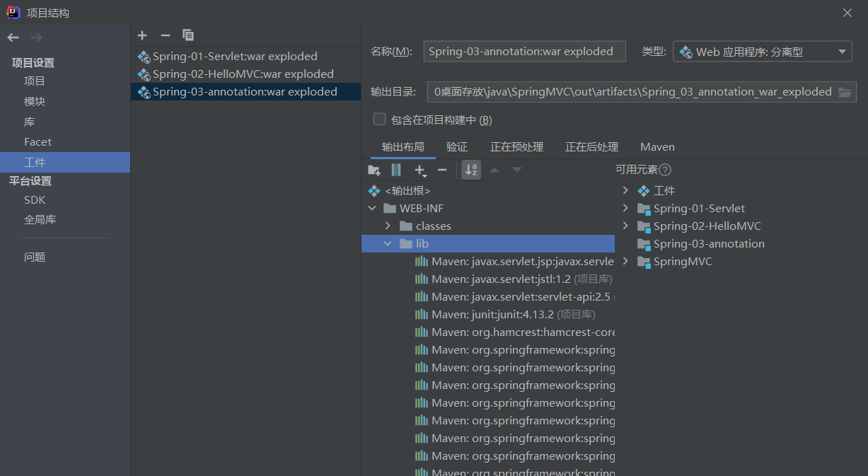This screenshot has width=868, height=476.
Task: Open Modules settings section
Action: click(35, 102)
